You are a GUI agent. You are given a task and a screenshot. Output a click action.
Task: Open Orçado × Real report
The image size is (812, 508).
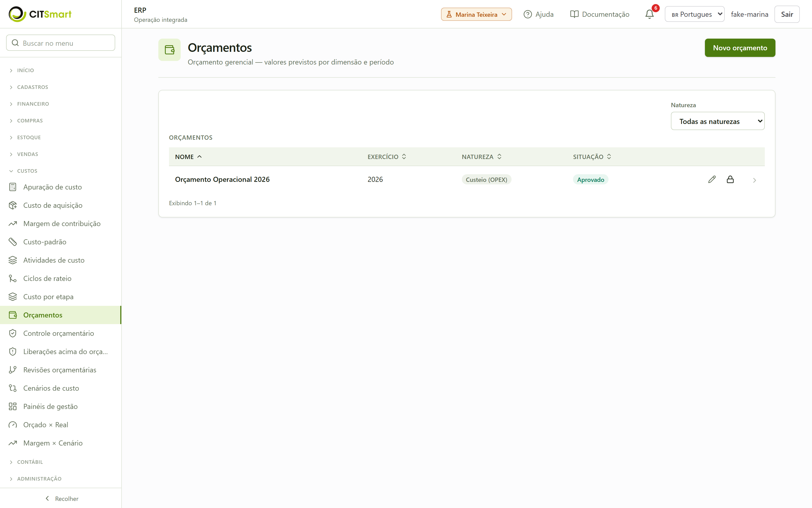(x=60, y=425)
